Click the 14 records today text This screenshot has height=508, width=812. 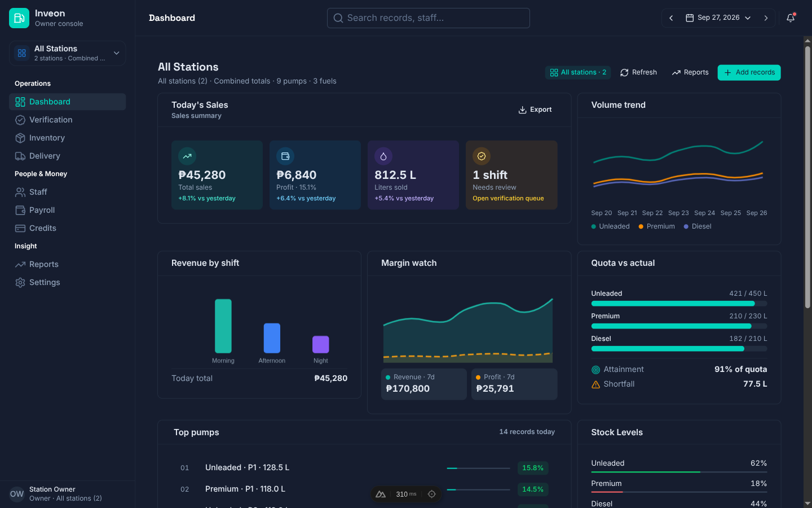point(527,432)
